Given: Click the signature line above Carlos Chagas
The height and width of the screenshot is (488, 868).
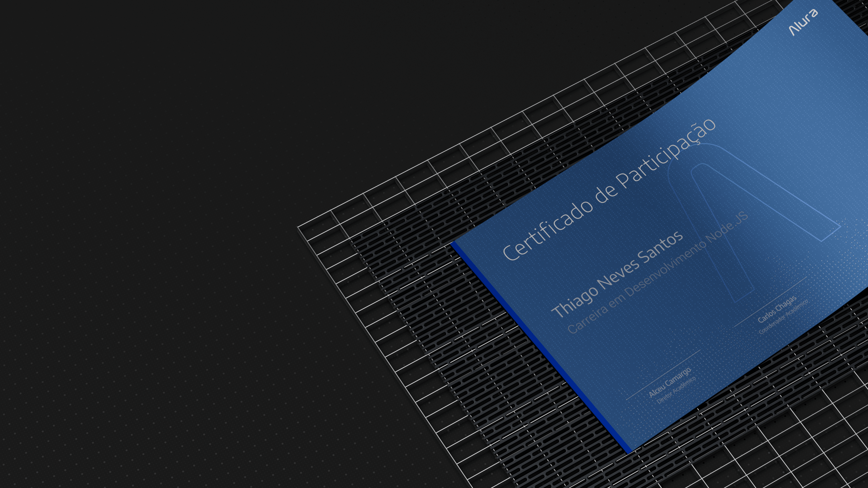Looking at the screenshot, I should [x=770, y=302].
